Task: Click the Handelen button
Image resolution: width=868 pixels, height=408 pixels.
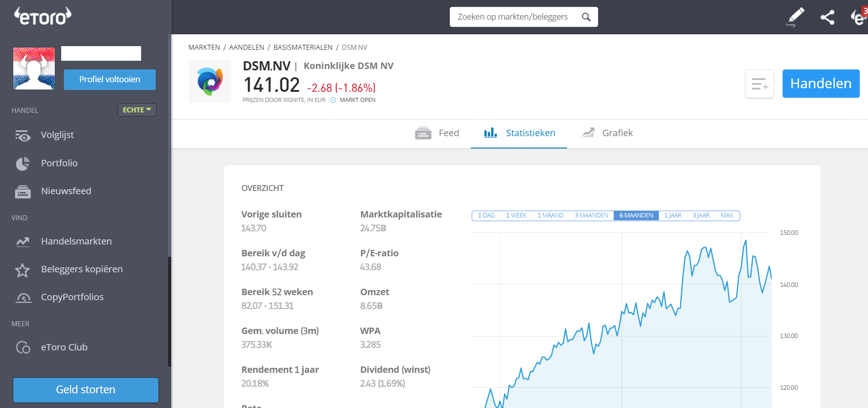Action: pyautogui.click(x=821, y=84)
